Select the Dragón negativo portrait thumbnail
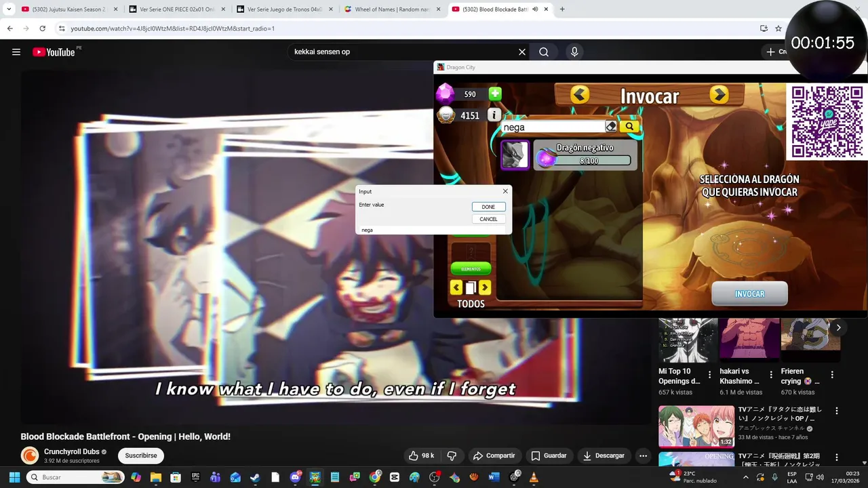The width and height of the screenshot is (868, 488). click(515, 155)
